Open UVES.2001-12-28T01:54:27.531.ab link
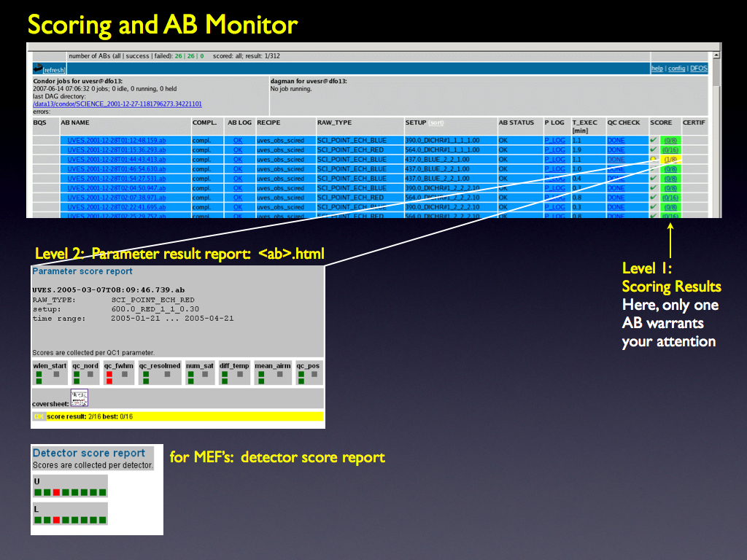This screenshot has height=560, width=747. pos(116,179)
